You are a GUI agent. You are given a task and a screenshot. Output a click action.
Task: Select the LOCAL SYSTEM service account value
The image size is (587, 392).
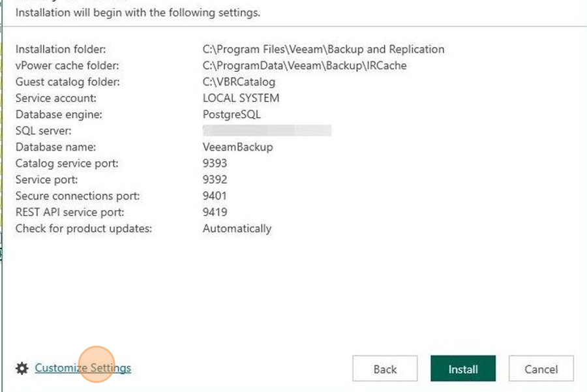tap(241, 98)
